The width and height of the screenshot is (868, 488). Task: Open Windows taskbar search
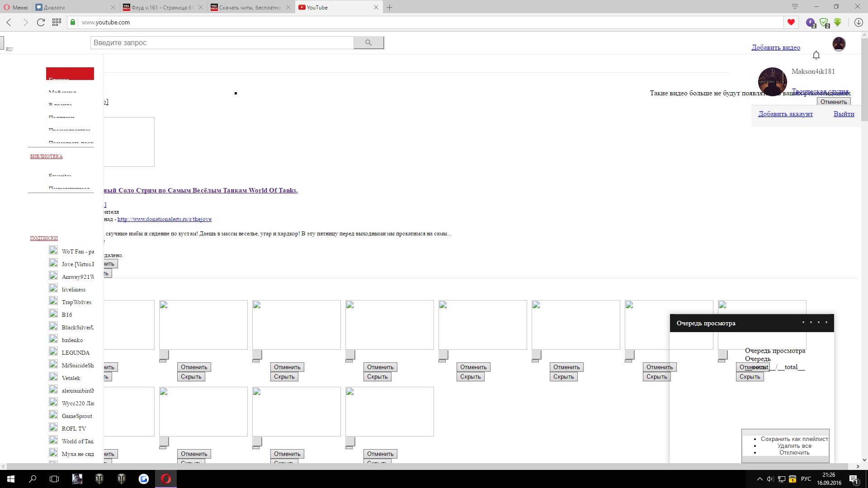click(33, 479)
